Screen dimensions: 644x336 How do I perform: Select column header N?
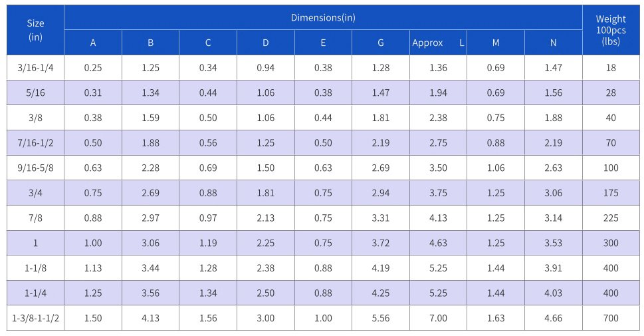pos(553,43)
